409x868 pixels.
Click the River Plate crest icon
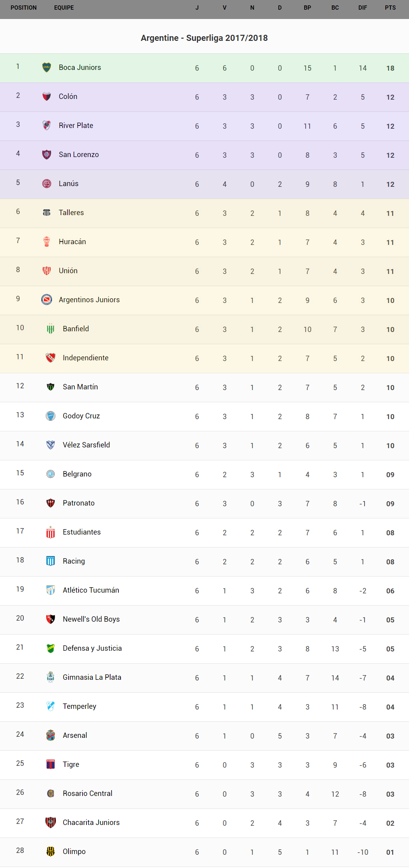[x=47, y=125]
